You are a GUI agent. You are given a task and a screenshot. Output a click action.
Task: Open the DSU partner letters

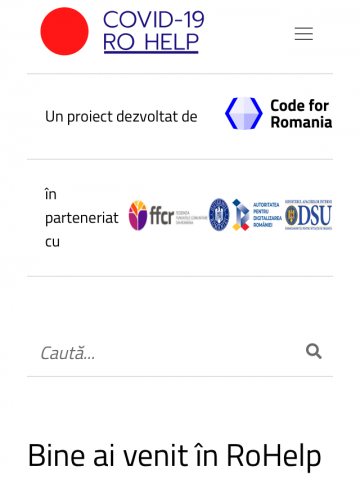315,215
